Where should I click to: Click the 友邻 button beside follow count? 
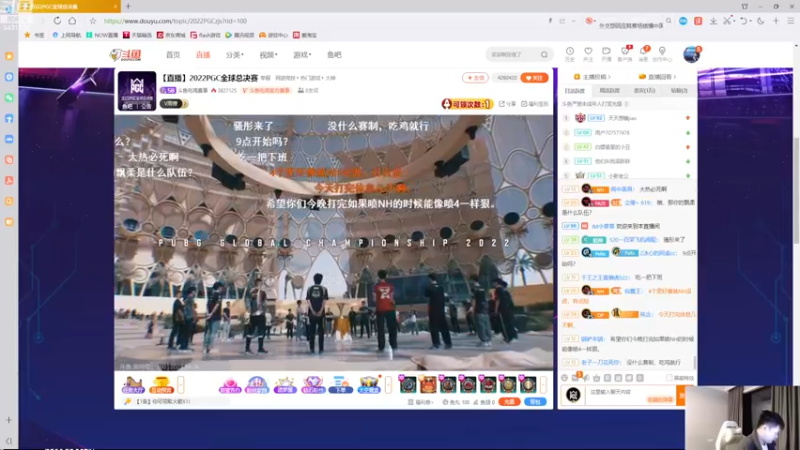tap(475, 78)
